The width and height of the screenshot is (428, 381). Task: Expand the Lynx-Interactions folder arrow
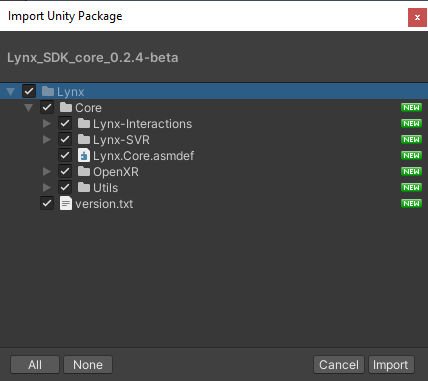click(x=47, y=124)
